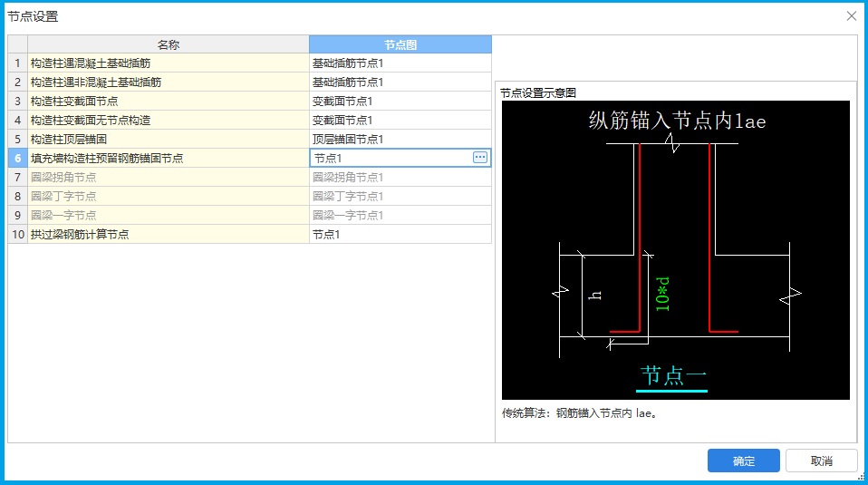Select row 构造柱遇非混凝土基础插筋
Viewport: 868px width, 485px height.
click(x=169, y=82)
